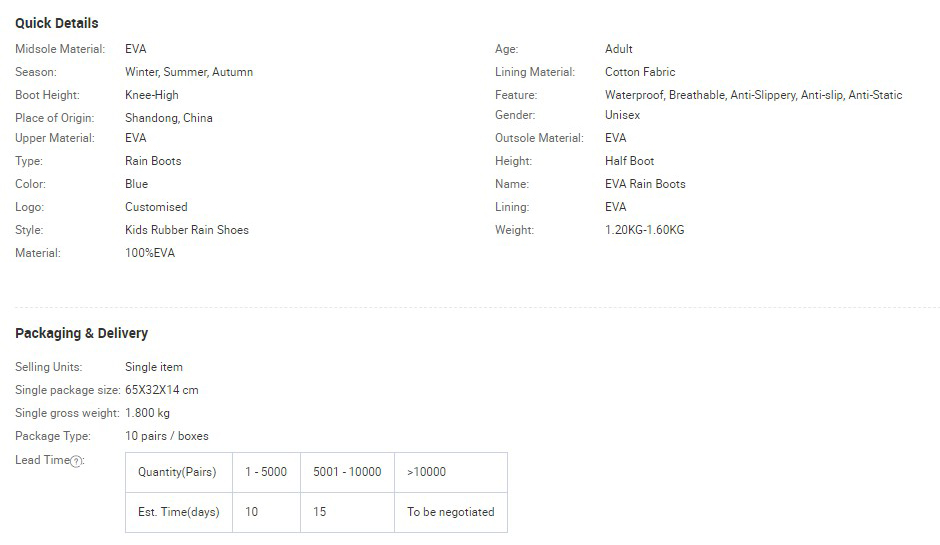Click the '5001 - 10000' quantity cell
The height and width of the screenshot is (545, 940).
[347, 472]
